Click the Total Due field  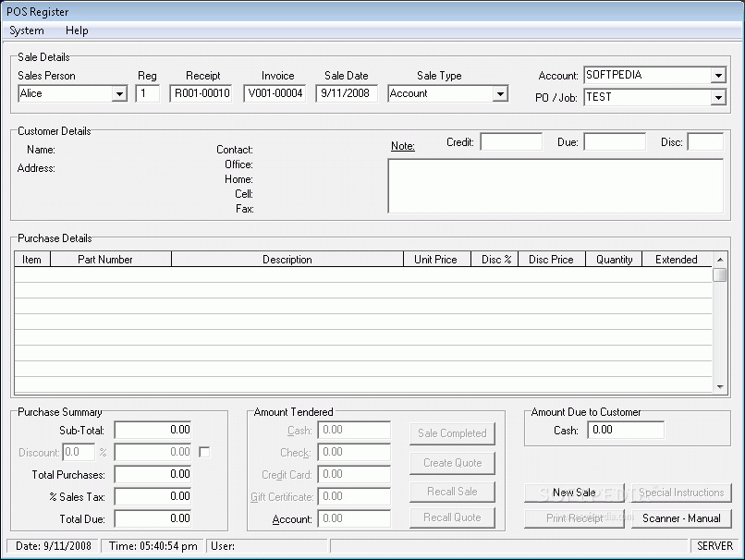153,518
